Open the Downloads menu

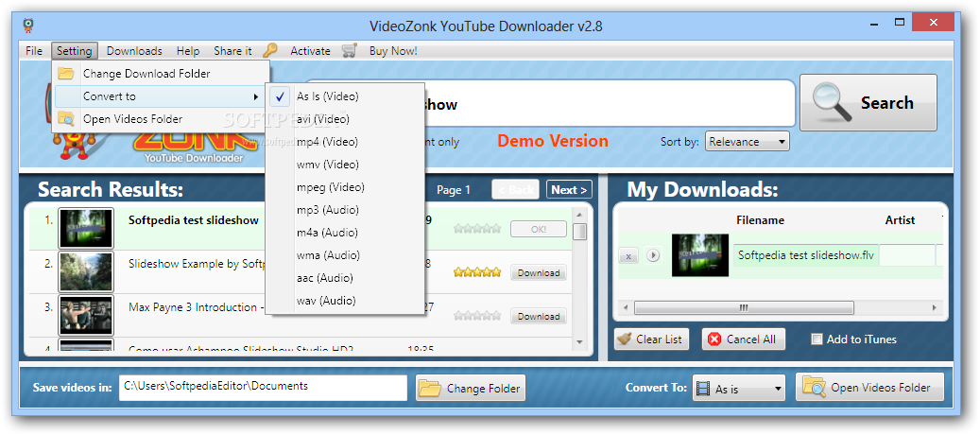[x=134, y=51]
